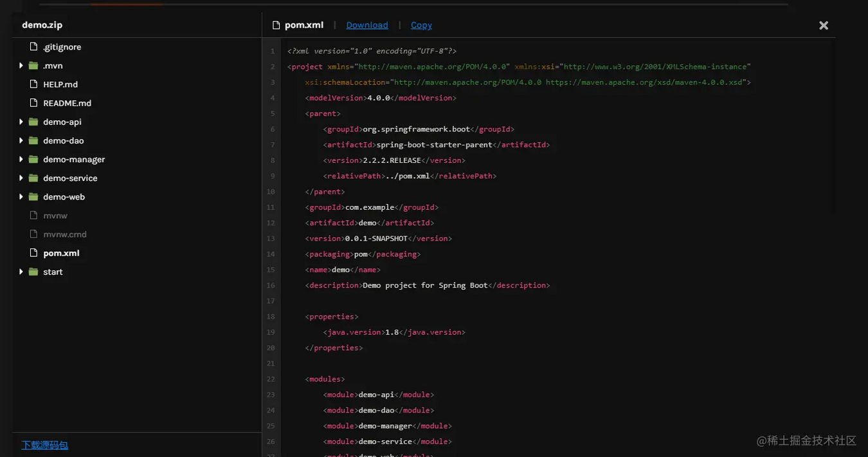The height and width of the screenshot is (457, 868).
Task: Click the pom.xml file icon in tree
Action: pos(33,253)
